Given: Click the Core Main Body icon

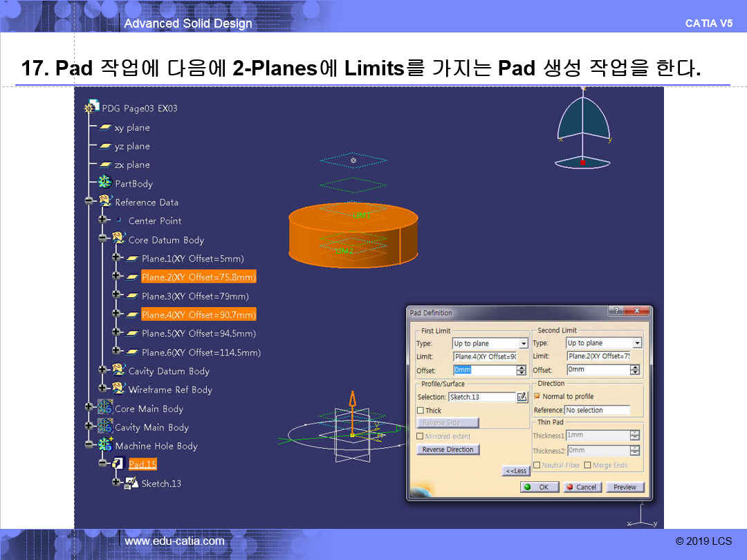Looking at the screenshot, I should point(105,409).
